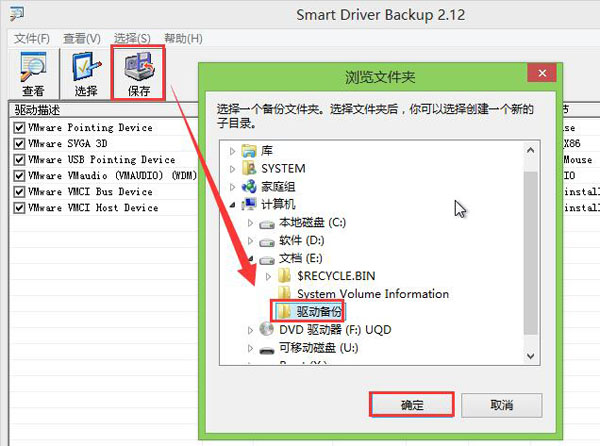The width and height of the screenshot is (600, 446).
Task: Click the folder tree scrollbar thumb
Action: pyautogui.click(x=530, y=253)
